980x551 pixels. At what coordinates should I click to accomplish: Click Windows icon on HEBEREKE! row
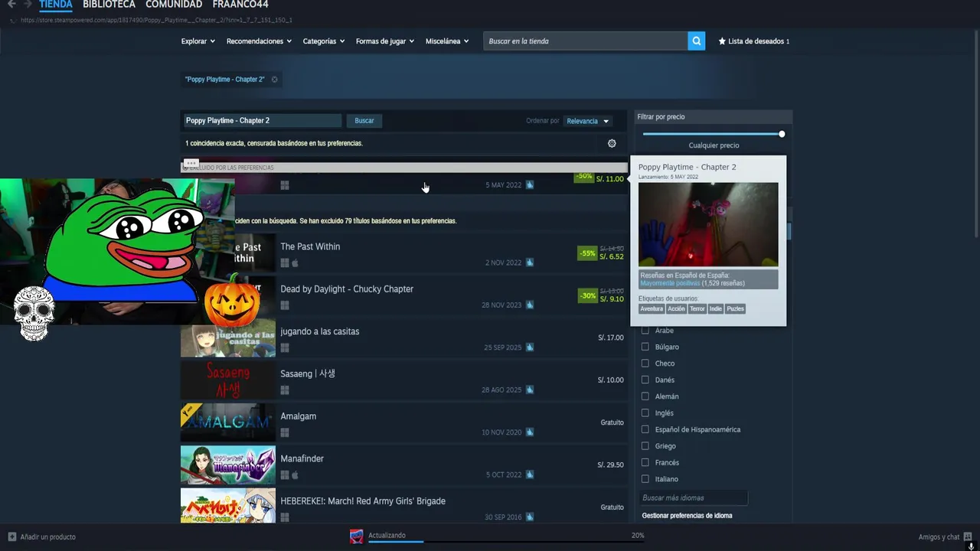(285, 517)
